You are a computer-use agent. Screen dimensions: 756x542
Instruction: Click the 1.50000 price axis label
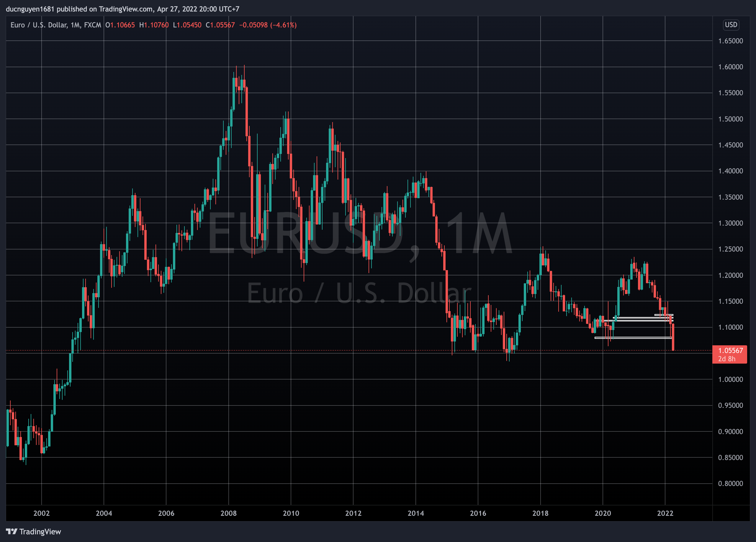(x=730, y=119)
